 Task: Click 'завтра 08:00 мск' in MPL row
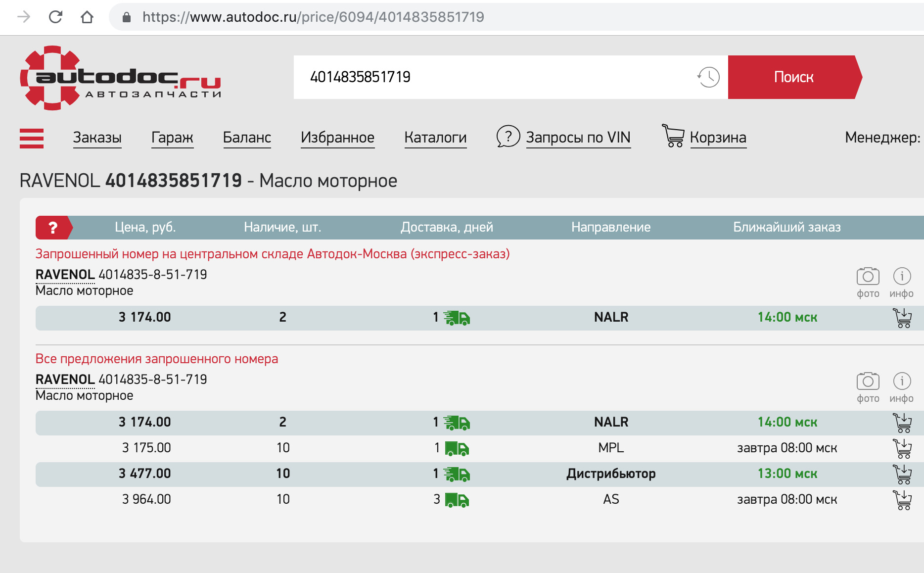[x=787, y=448]
